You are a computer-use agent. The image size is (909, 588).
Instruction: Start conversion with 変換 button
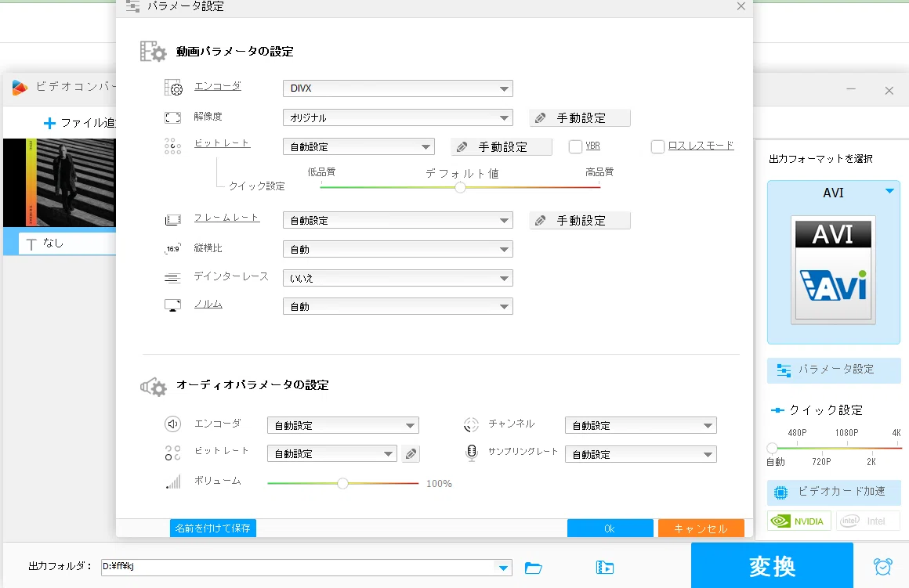[772, 565]
